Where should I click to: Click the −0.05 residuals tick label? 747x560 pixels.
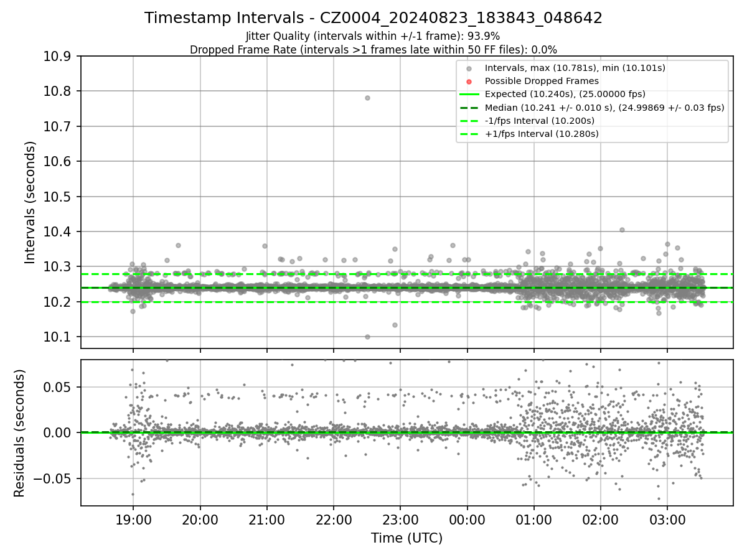53,479
